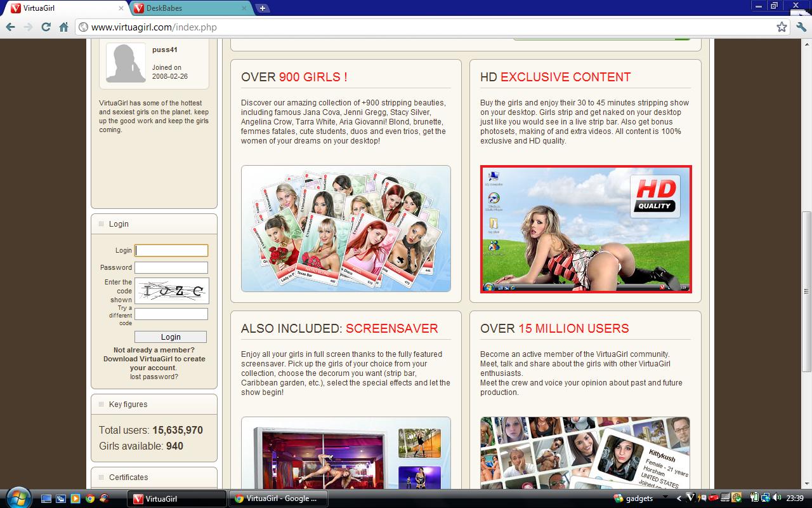The image size is (812, 508).
Task: Switch to the VirtuaGirl - Google Chrome taskbar button
Action: pyautogui.click(x=277, y=498)
